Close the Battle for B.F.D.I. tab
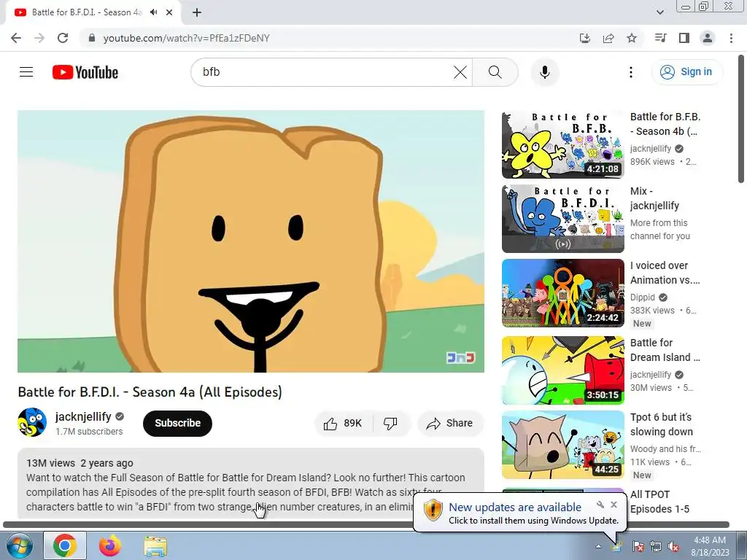The width and height of the screenshot is (747, 560). coord(169,12)
